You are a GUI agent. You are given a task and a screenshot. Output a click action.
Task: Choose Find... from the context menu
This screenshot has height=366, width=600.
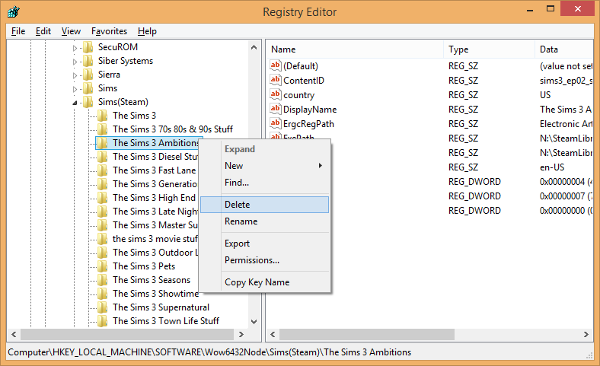264,183
